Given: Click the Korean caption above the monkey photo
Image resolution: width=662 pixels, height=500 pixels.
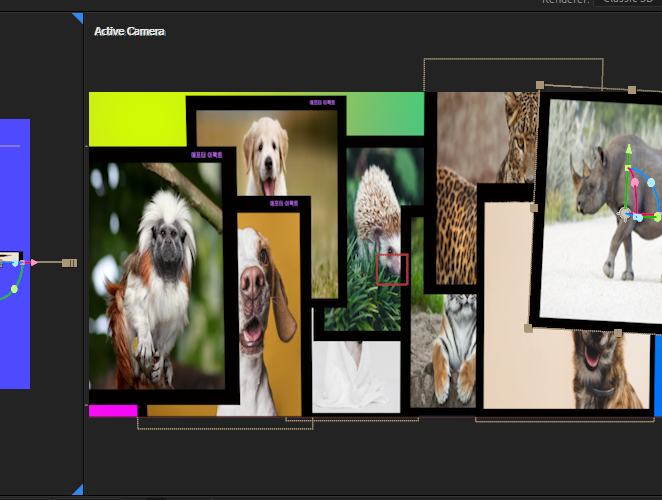Looking at the screenshot, I should coord(206,155).
